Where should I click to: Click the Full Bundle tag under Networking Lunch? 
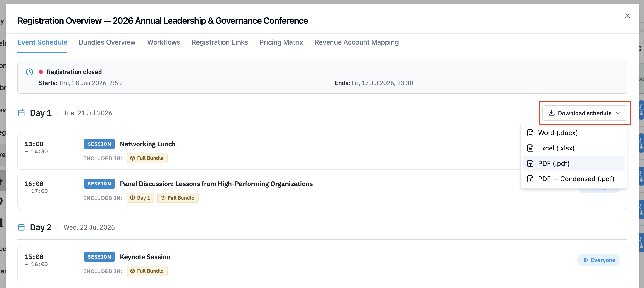click(147, 158)
